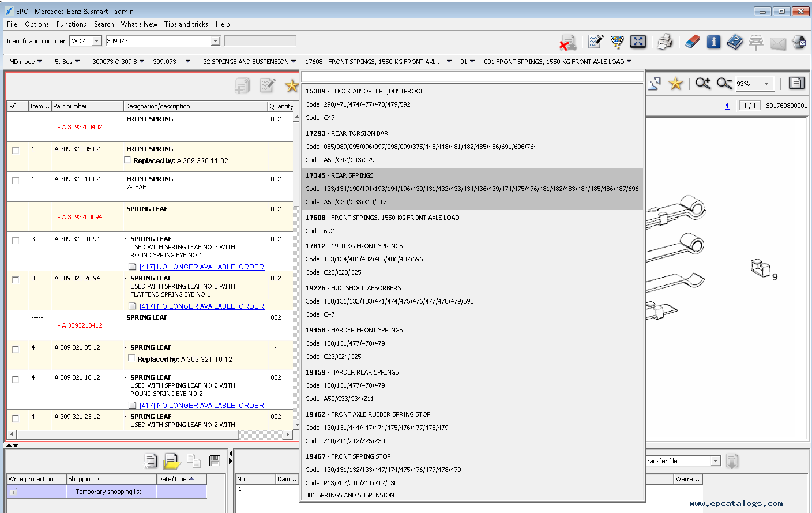Click the vehicle on lift icon

click(756, 42)
